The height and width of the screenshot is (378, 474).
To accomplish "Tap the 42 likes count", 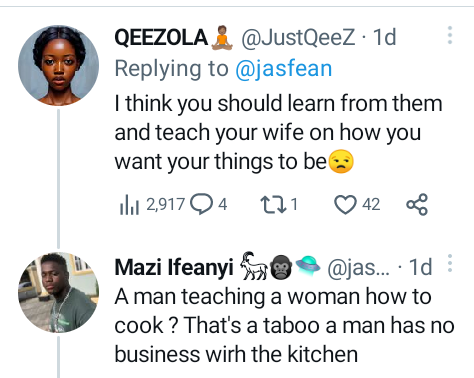I will (x=371, y=204).
